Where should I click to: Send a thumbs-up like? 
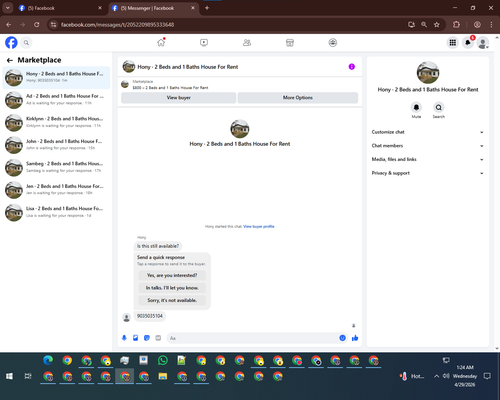tap(355, 338)
